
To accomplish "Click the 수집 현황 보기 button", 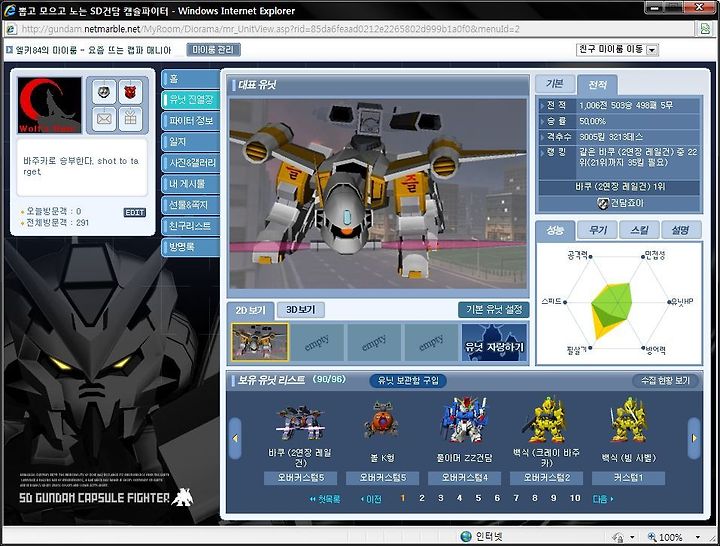I will [665, 381].
